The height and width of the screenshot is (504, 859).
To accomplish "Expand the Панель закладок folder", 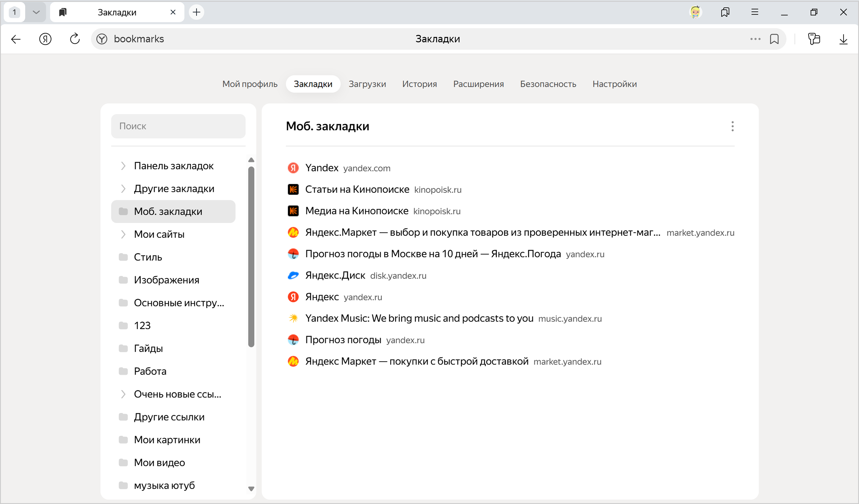I will pos(123,166).
